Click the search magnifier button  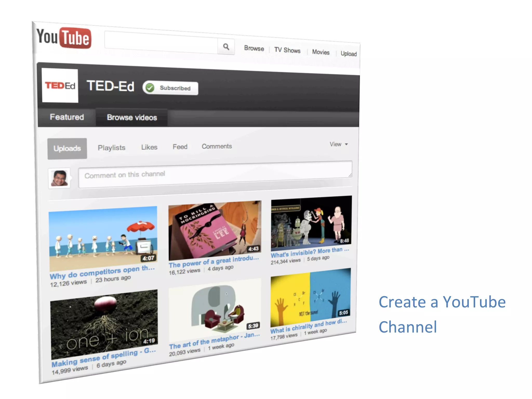(226, 47)
